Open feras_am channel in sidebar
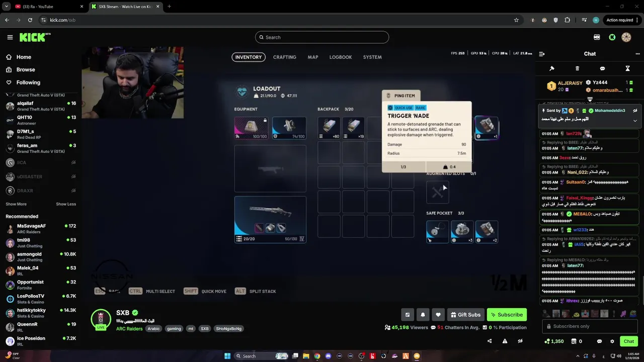Image resolution: width=644 pixels, height=362 pixels. 40,148
